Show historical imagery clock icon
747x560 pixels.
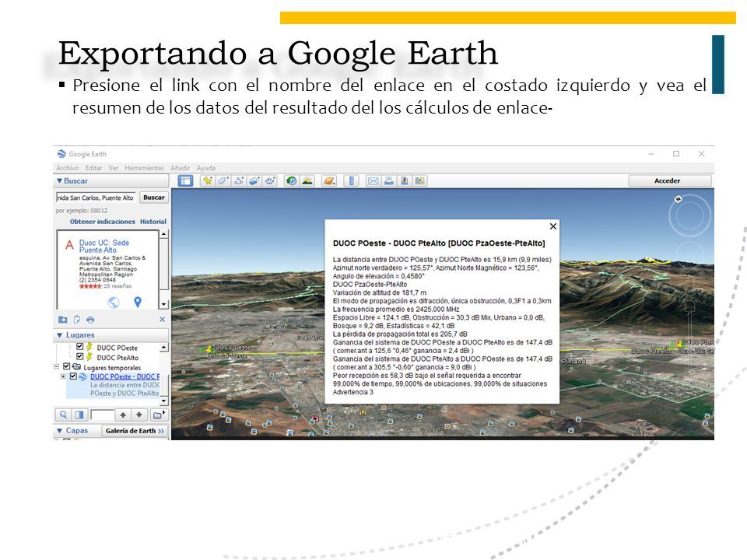point(292,181)
